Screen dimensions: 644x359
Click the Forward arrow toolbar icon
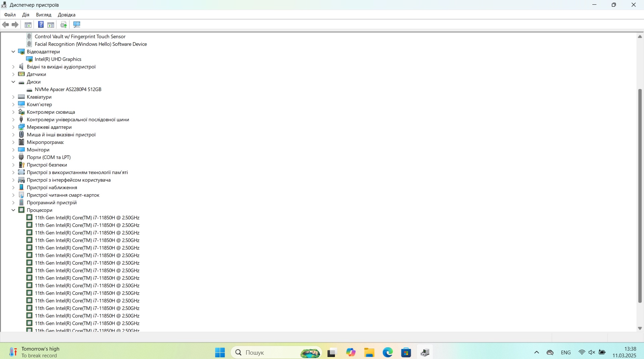point(15,25)
